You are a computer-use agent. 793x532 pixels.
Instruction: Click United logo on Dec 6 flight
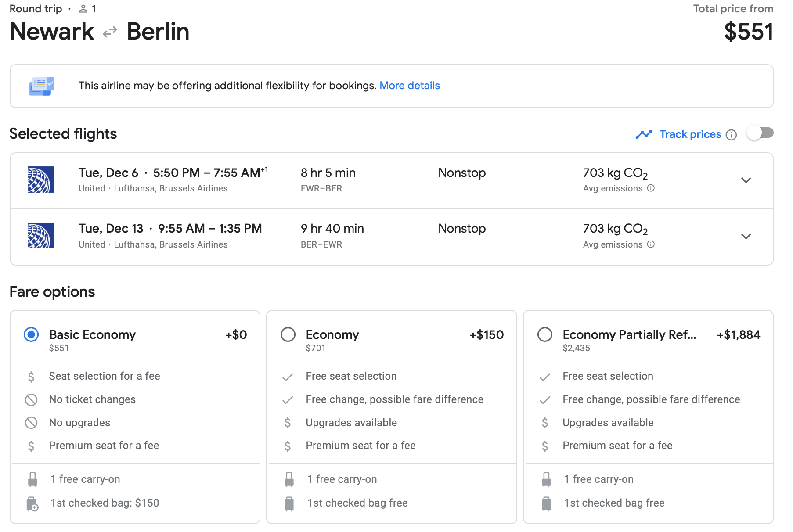click(41, 180)
